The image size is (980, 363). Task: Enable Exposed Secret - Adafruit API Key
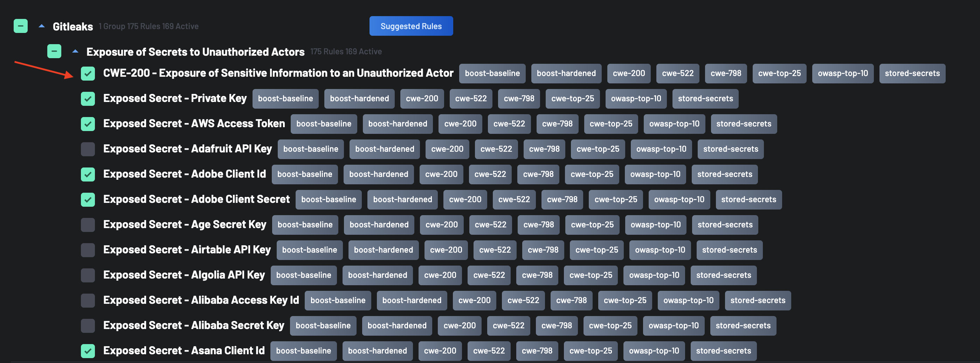pyautogui.click(x=88, y=149)
